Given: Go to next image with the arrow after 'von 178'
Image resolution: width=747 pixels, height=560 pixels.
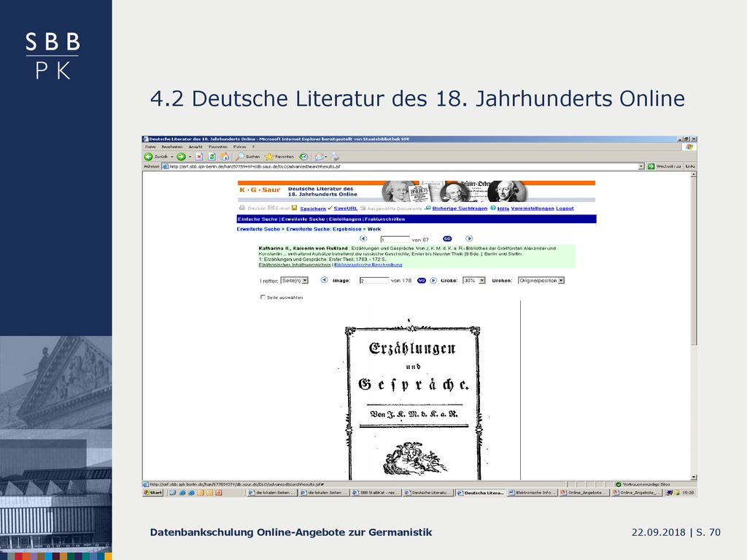Looking at the screenshot, I should [433, 281].
